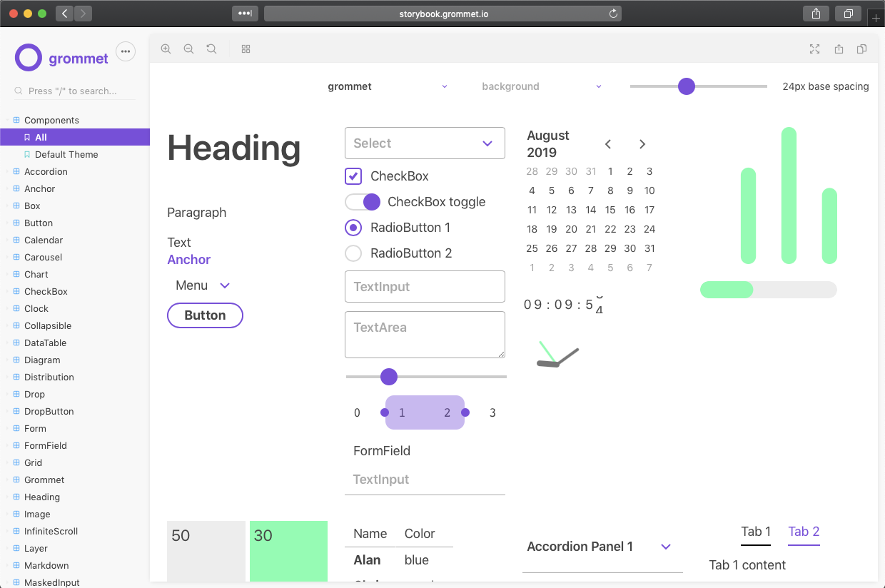Turn off the CheckBox toggle switch
Viewport: 885px width, 588px height.
[363, 202]
